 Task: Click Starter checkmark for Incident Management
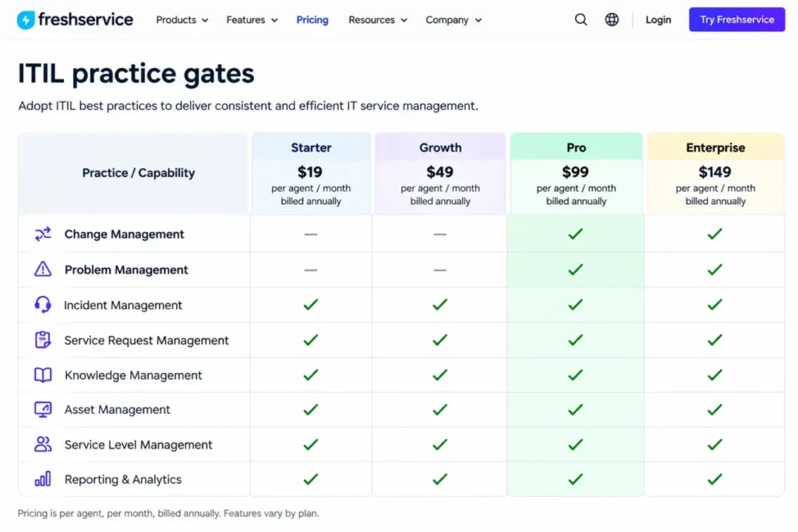click(x=311, y=305)
